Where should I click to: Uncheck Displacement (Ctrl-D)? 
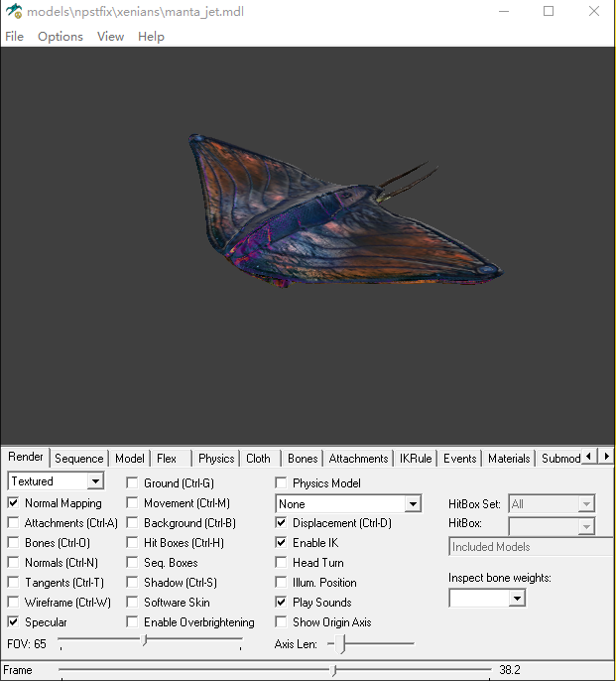point(281,523)
